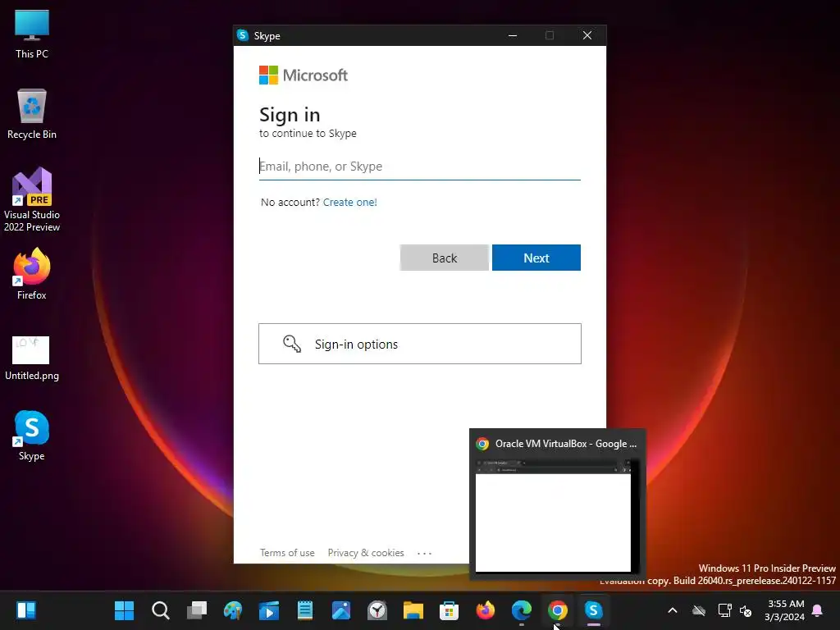Open the Oracle VM VirtualBox Chrome preview
840x630 pixels.
point(557,504)
